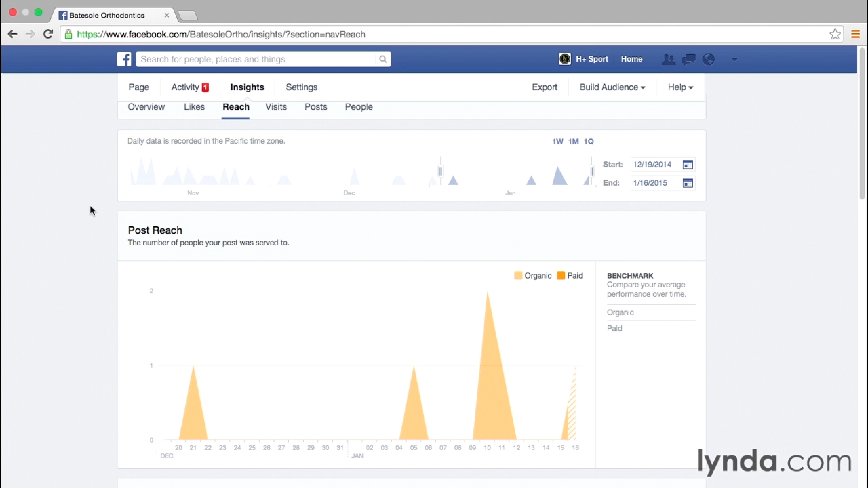
Task: Expand the Help dropdown
Action: [680, 87]
